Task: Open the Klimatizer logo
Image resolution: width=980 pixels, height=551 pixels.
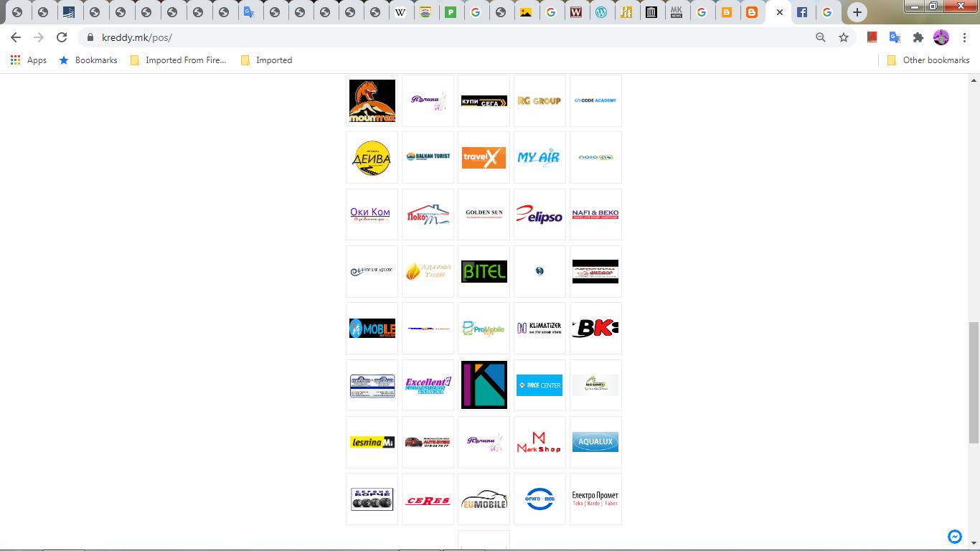Action: pyautogui.click(x=540, y=328)
